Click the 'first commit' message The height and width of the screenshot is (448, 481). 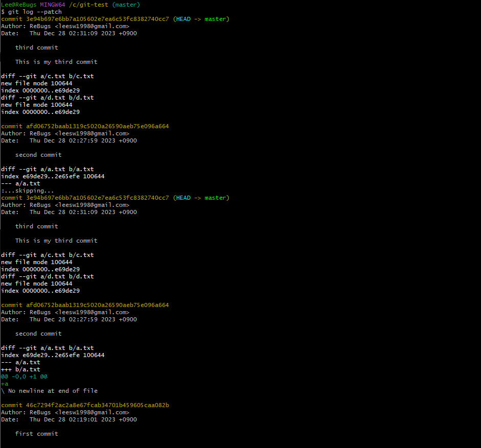[x=36, y=434]
